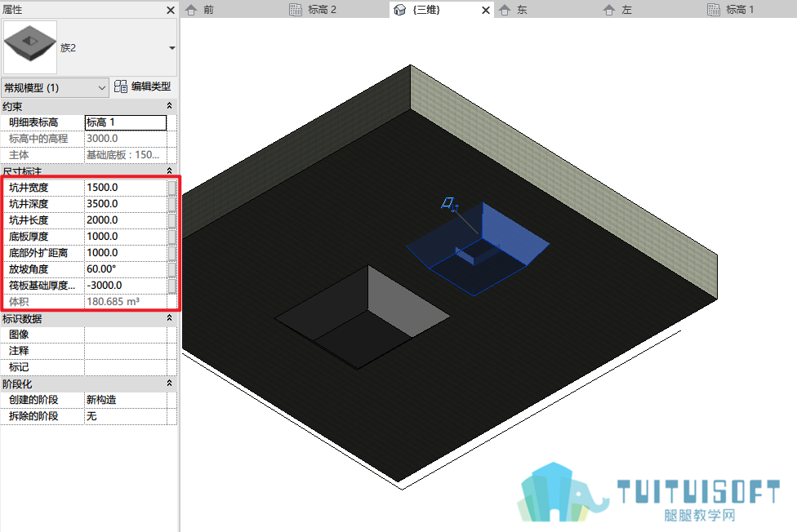Collapse the 阶段化 section

(x=169, y=383)
